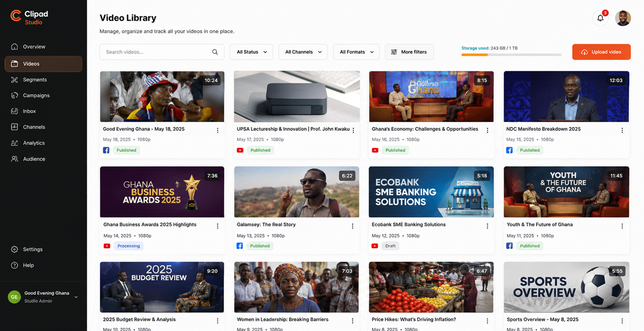This screenshot has width=644, height=331.
Task: Open Analytics in sidebar
Action: point(43,143)
